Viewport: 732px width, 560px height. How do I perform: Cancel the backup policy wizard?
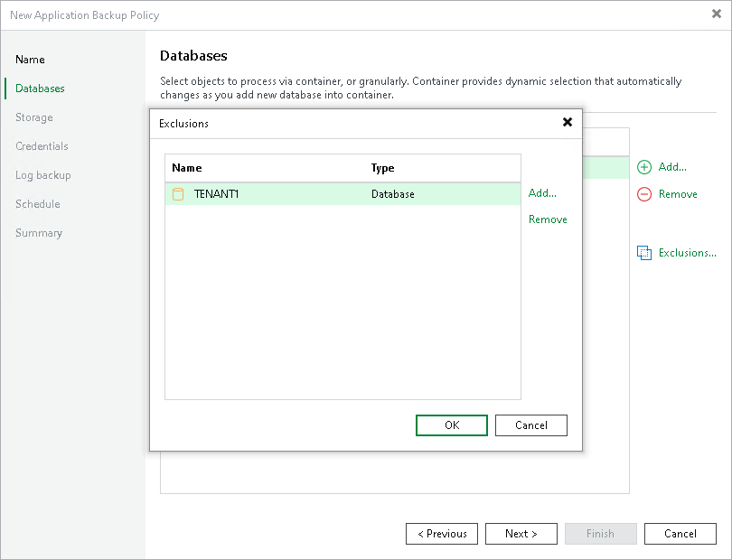(x=680, y=534)
